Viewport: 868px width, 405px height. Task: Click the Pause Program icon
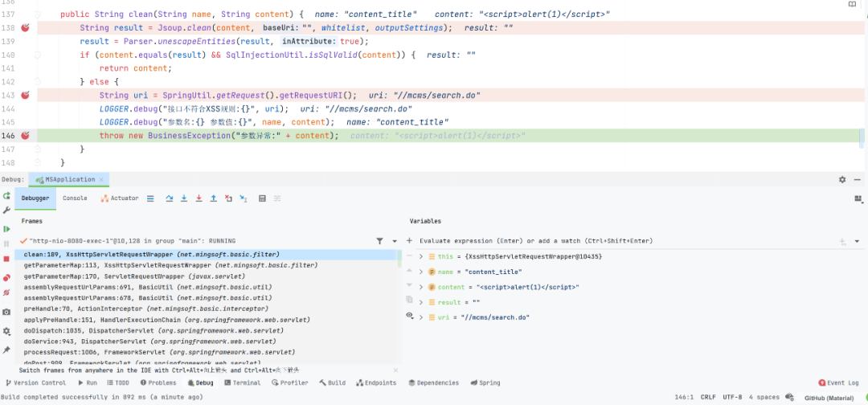6,243
